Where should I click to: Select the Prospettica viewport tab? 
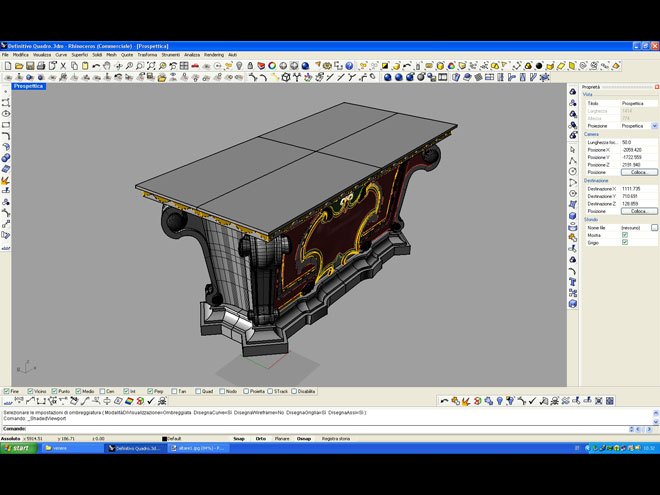click(28, 86)
